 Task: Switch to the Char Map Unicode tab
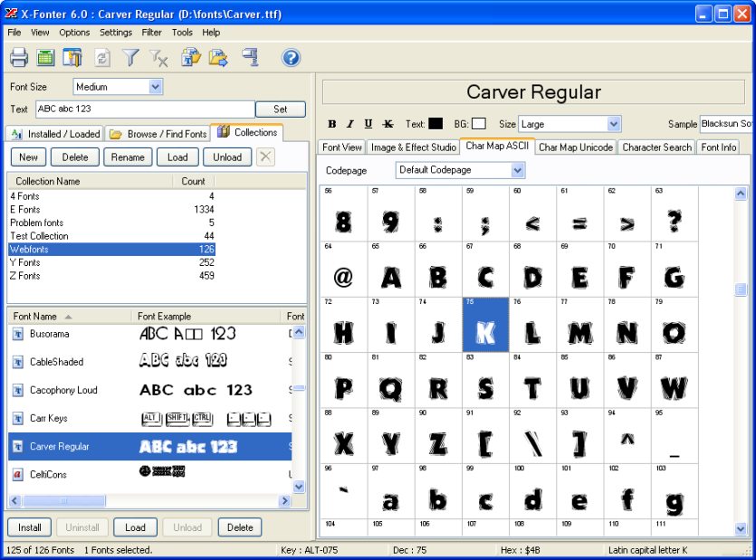576,147
